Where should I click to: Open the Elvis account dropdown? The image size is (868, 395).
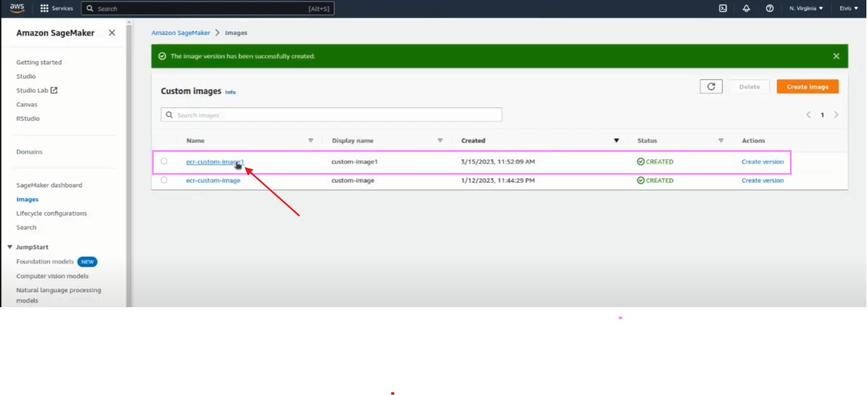pos(848,8)
